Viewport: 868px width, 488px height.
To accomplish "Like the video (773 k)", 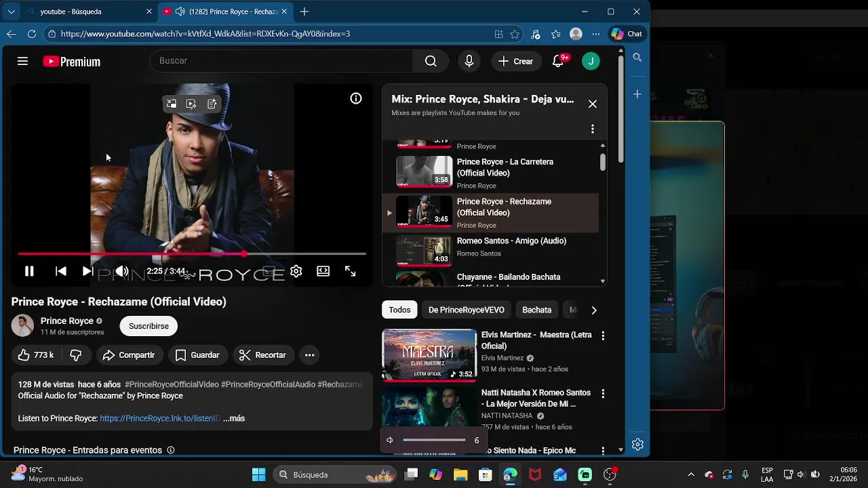I will [x=36, y=355].
